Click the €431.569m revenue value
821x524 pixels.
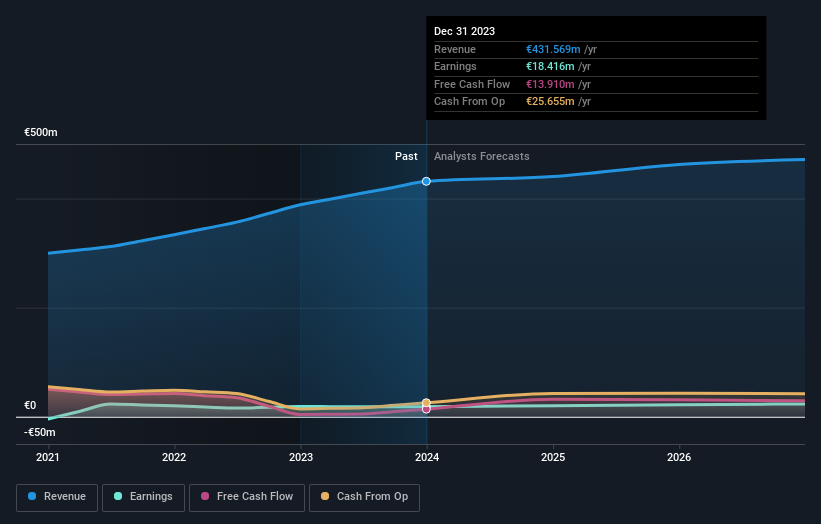click(553, 49)
